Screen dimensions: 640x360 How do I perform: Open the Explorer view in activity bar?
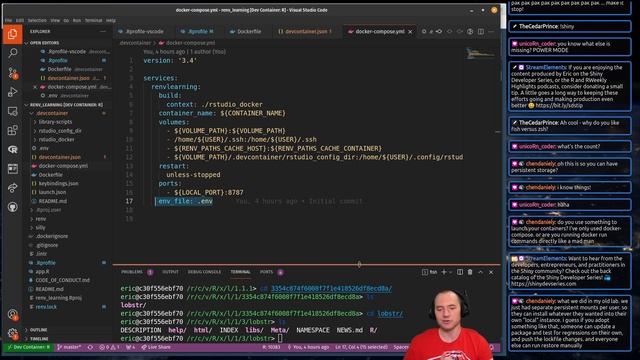(x=12, y=34)
